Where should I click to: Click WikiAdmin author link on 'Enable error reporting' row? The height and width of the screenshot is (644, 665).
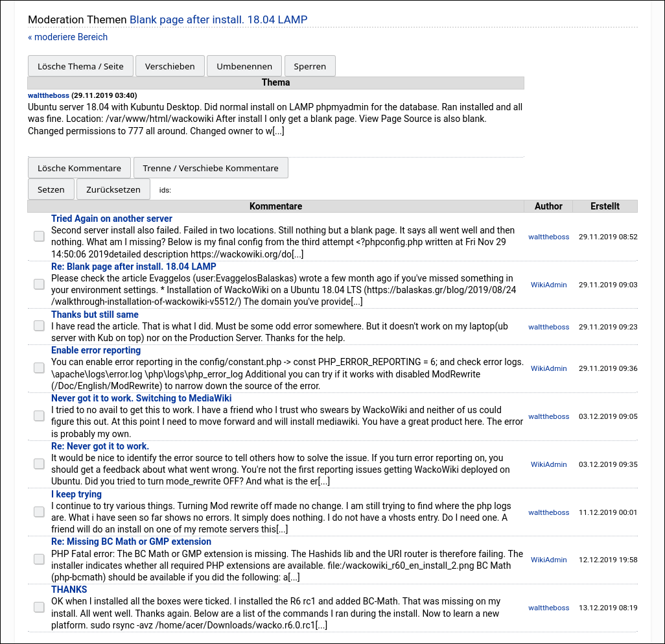point(548,368)
